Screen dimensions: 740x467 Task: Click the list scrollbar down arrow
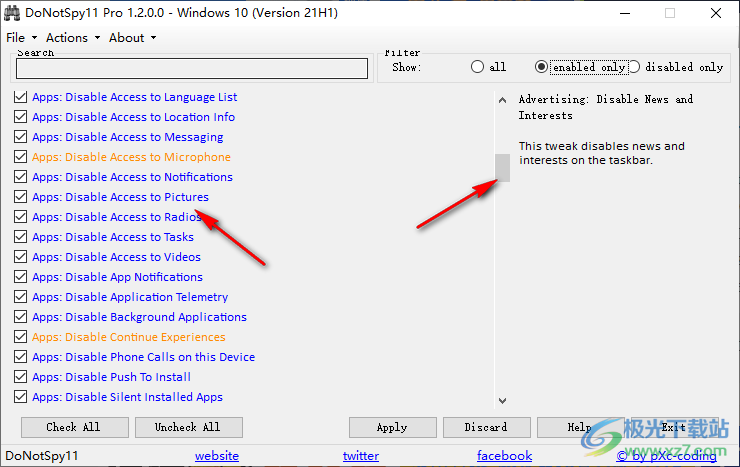pos(503,400)
